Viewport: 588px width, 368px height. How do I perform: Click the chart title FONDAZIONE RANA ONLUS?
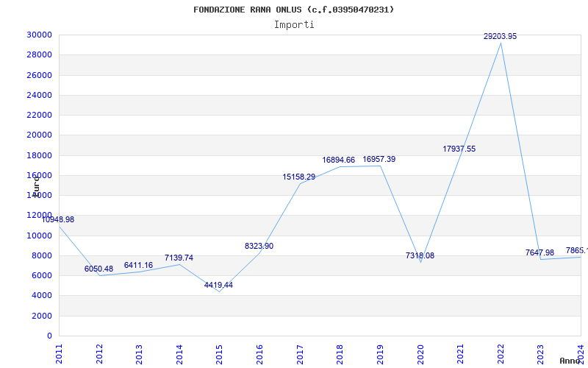(294, 10)
